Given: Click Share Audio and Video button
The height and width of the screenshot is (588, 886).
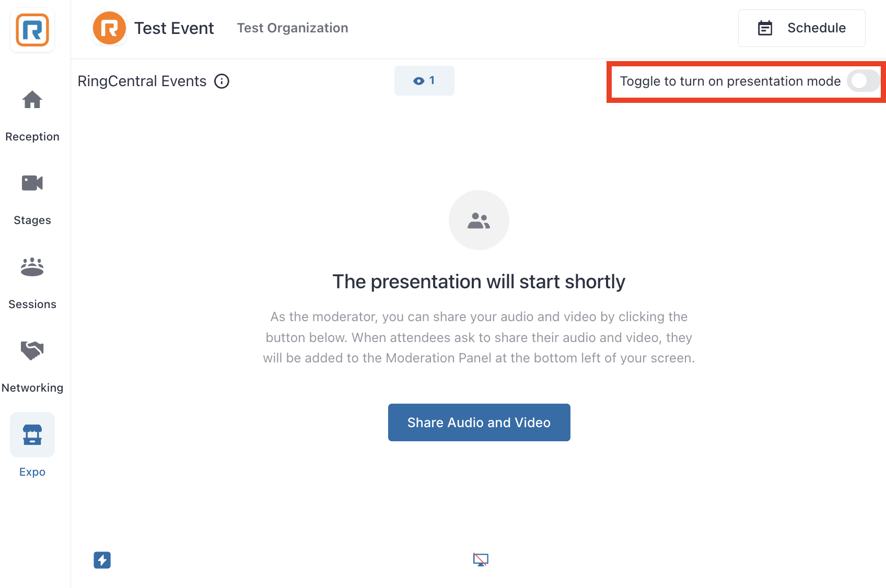Looking at the screenshot, I should 479,422.
